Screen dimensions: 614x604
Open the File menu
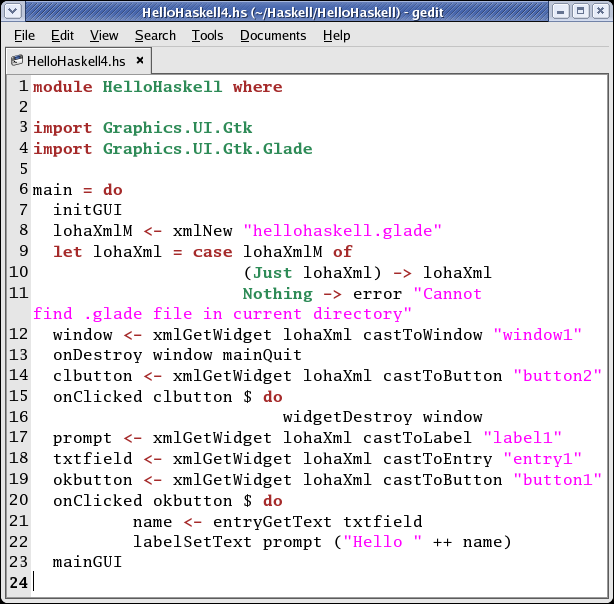tap(24, 35)
